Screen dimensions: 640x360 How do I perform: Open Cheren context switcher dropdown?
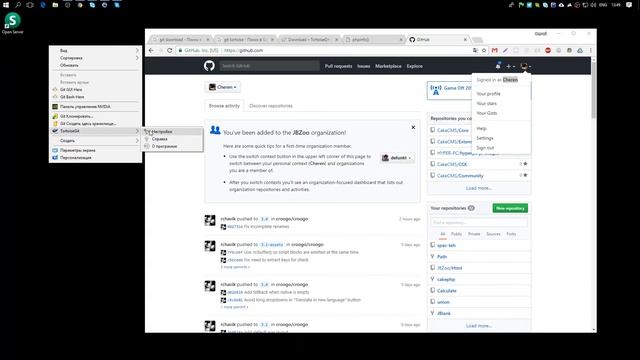coord(223,87)
